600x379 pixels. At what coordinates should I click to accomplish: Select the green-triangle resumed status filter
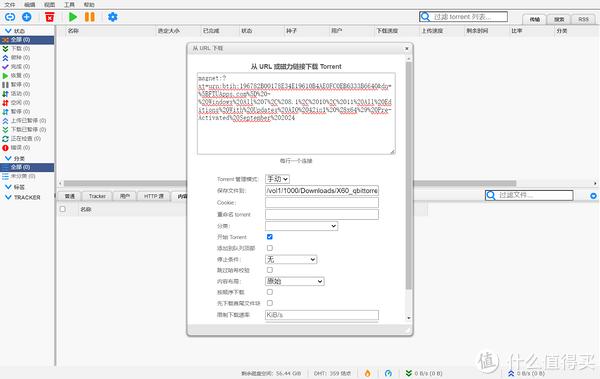click(x=27, y=75)
